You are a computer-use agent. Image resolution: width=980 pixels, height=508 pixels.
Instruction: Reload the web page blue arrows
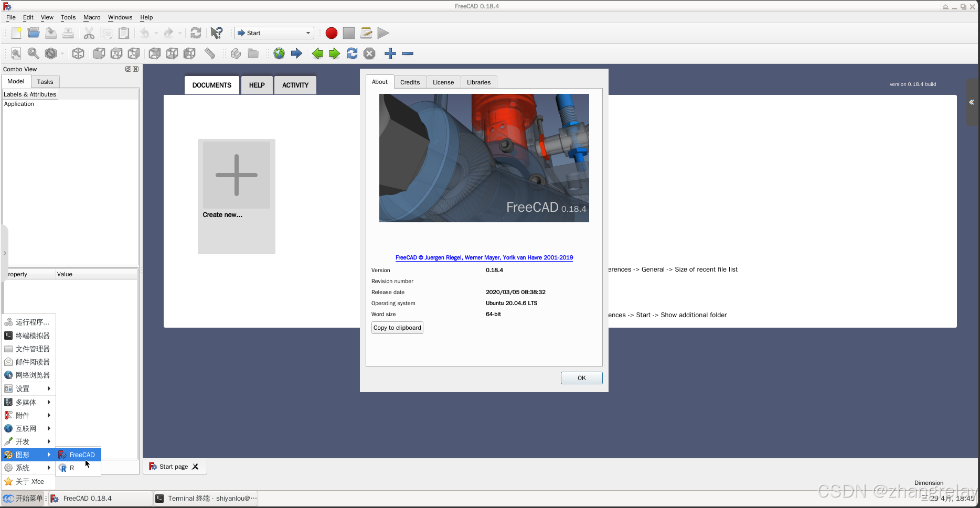point(352,53)
